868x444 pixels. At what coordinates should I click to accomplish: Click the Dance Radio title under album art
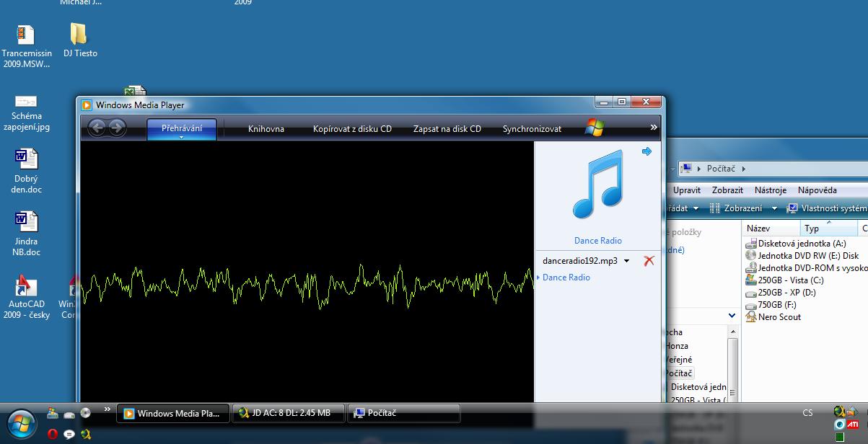(598, 241)
